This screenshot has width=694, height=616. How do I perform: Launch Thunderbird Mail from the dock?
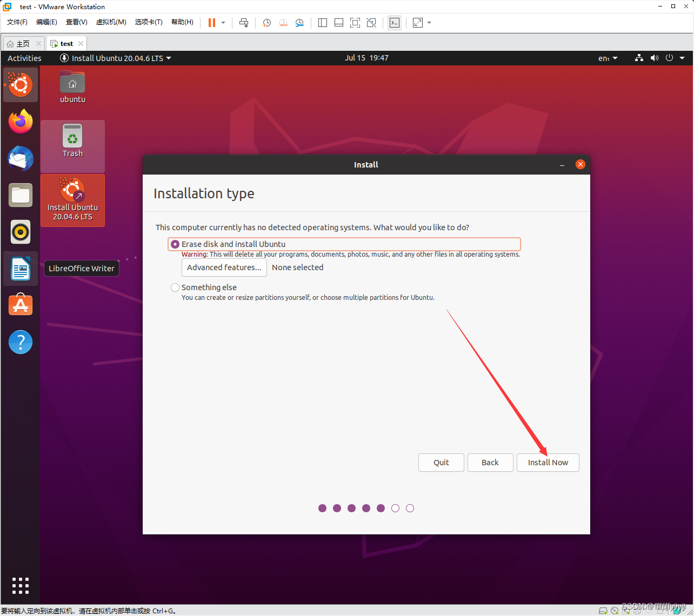point(21,158)
